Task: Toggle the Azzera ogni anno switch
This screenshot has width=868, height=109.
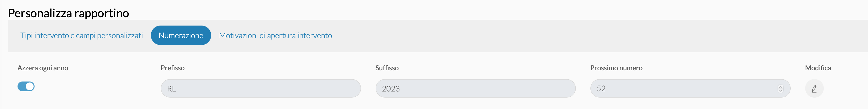Action: point(26,86)
